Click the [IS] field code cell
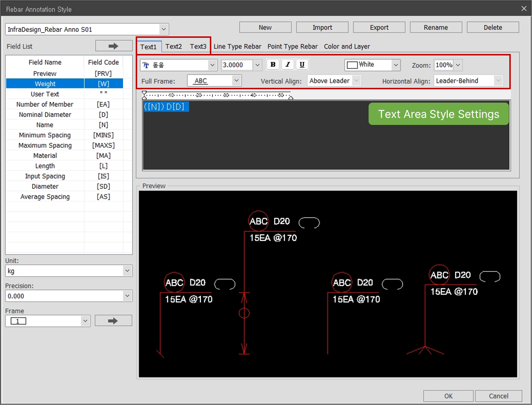The image size is (532, 405). click(x=103, y=176)
